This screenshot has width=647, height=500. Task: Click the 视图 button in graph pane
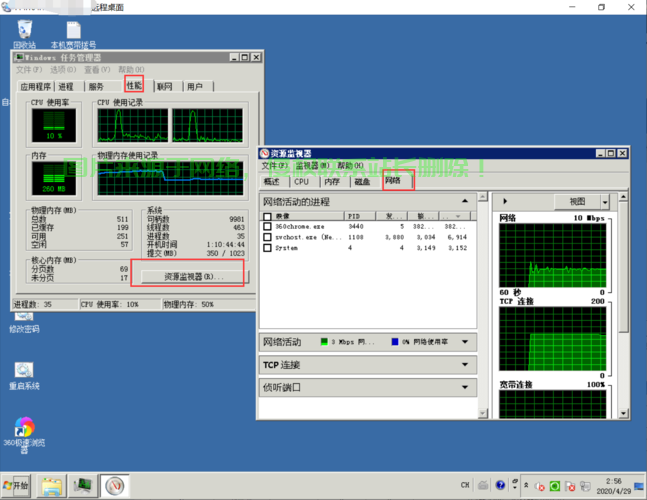[577, 201]
